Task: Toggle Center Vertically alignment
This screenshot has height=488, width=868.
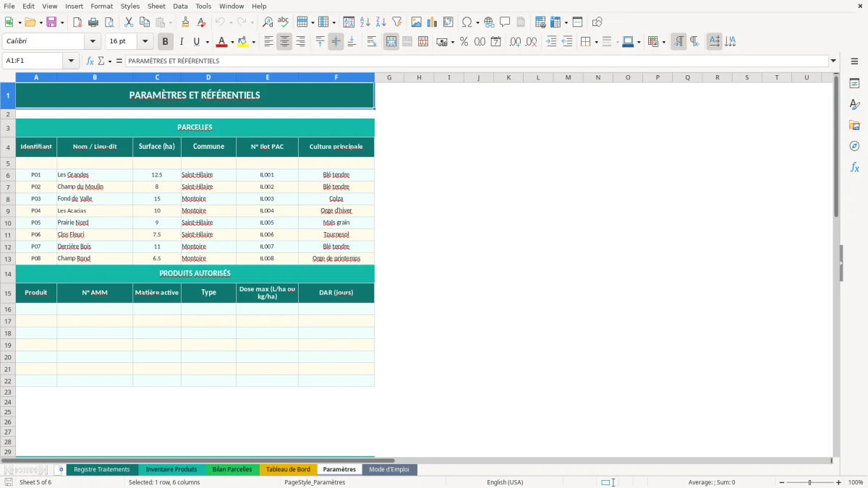Action: 336,42
